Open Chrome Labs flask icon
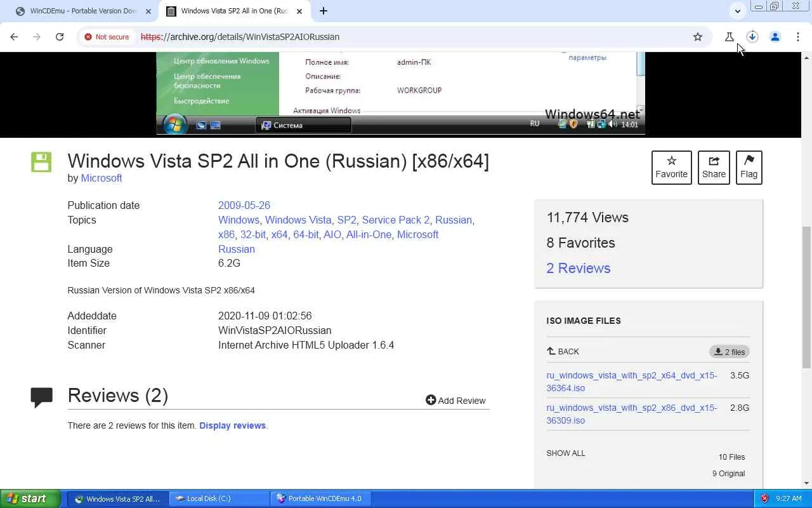The height and width of the screenshot is (508, 812). [730, 37]
